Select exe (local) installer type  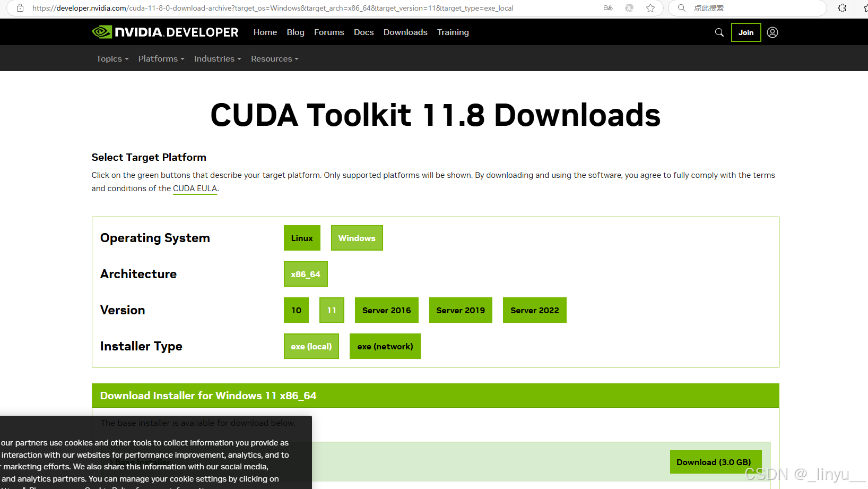311,346
